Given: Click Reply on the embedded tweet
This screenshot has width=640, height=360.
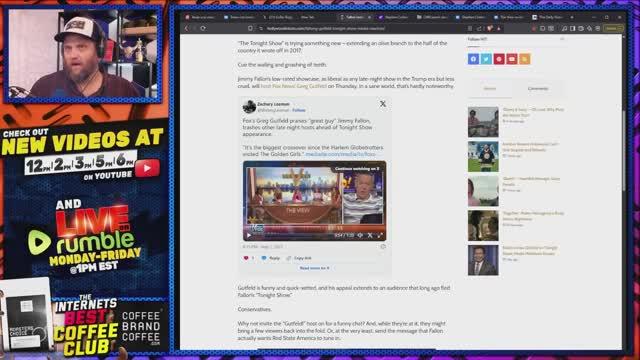Looking at the screenshot, I should click(x=271, y=258).
